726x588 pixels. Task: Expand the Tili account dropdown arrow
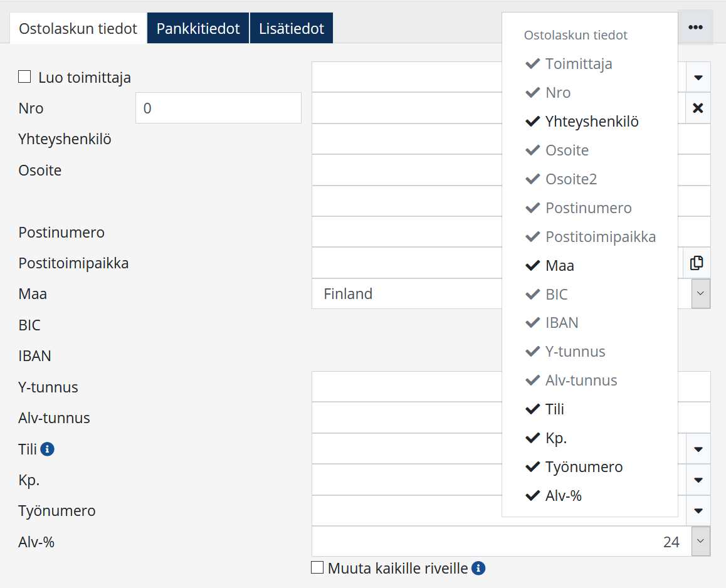point(698,449)
